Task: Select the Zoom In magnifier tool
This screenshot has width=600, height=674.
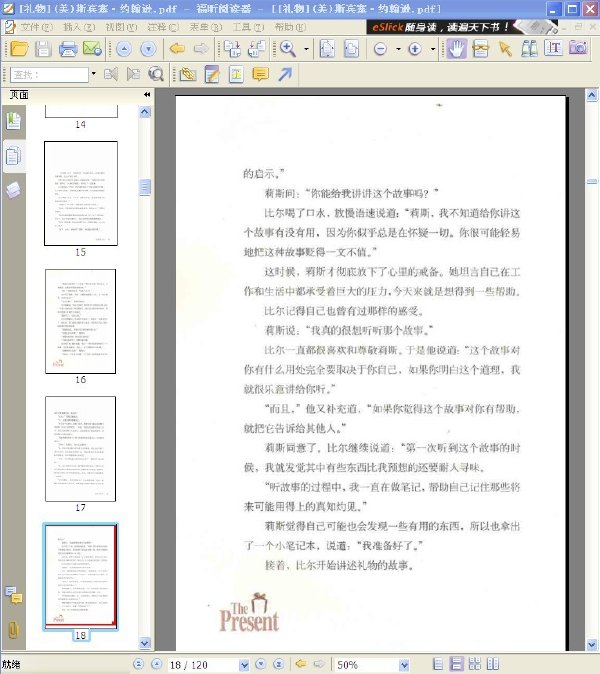Action: 288,49
